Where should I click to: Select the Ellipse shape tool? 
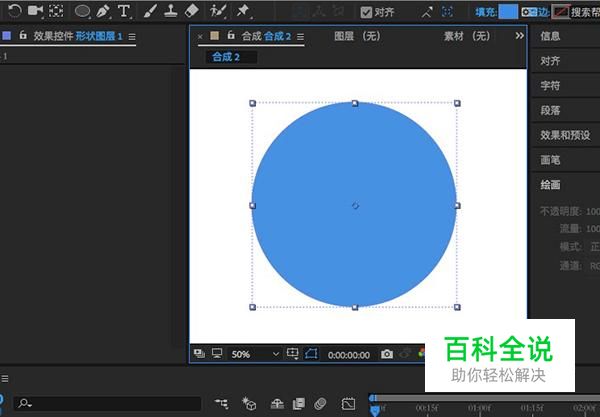point(81,11)
